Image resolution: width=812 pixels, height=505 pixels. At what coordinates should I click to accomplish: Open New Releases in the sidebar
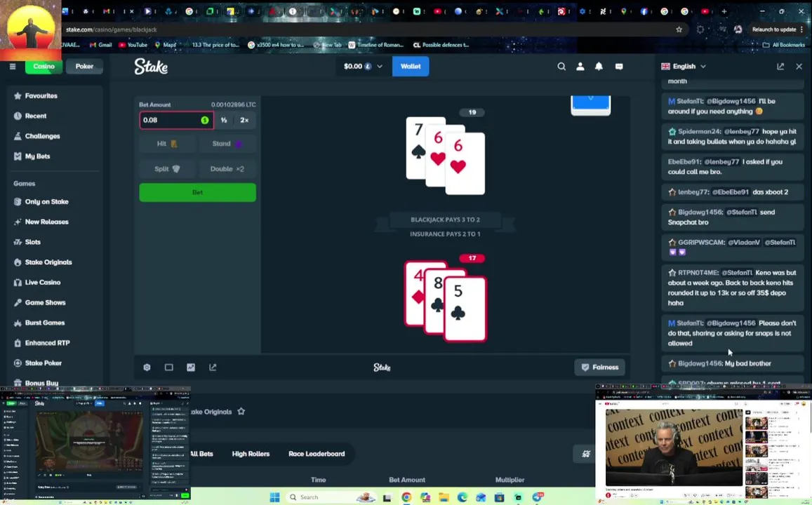click(54, 222)
